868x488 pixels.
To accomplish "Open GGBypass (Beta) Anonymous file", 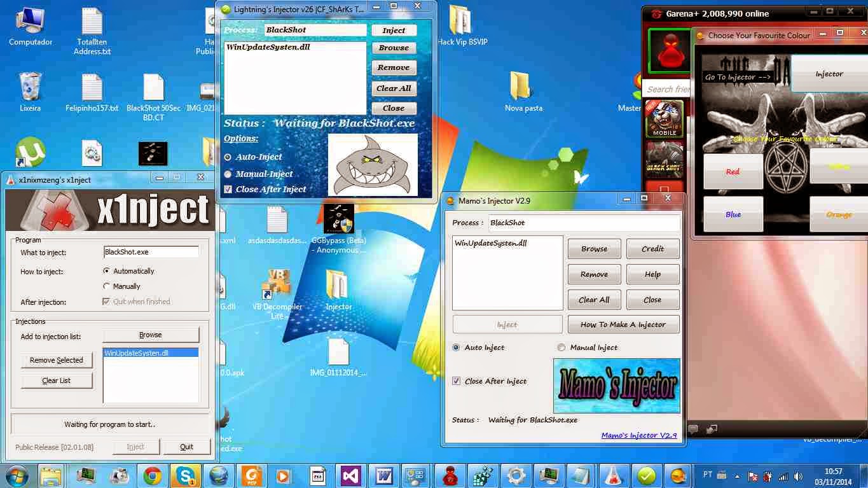I will (x=339, y=229).
